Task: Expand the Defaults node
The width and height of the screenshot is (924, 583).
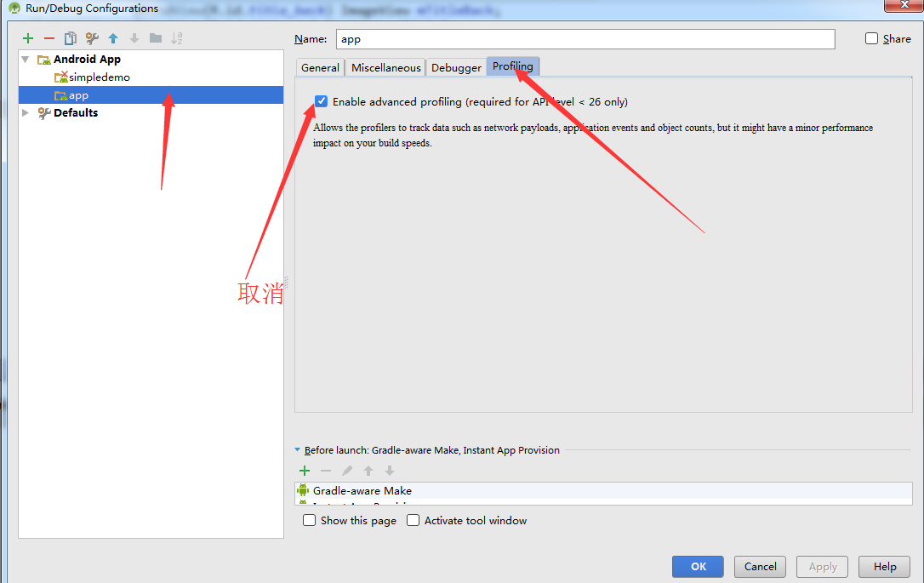Action: 25,112
